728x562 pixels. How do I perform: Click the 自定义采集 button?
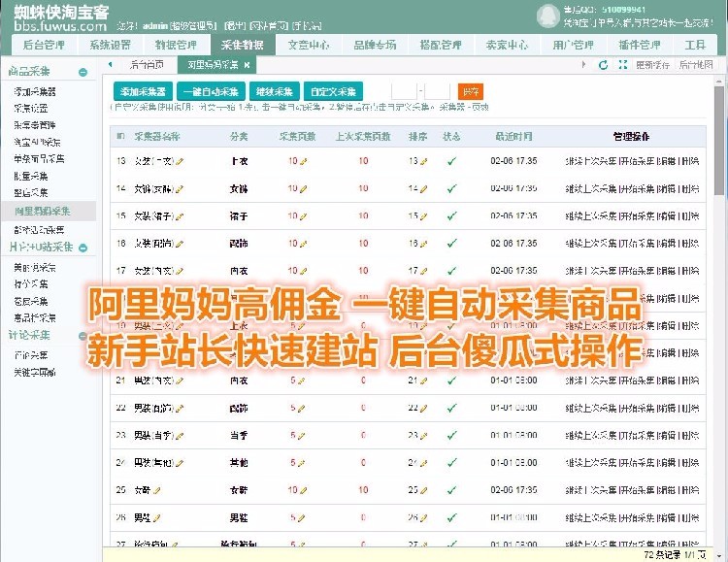pos(333,91)
